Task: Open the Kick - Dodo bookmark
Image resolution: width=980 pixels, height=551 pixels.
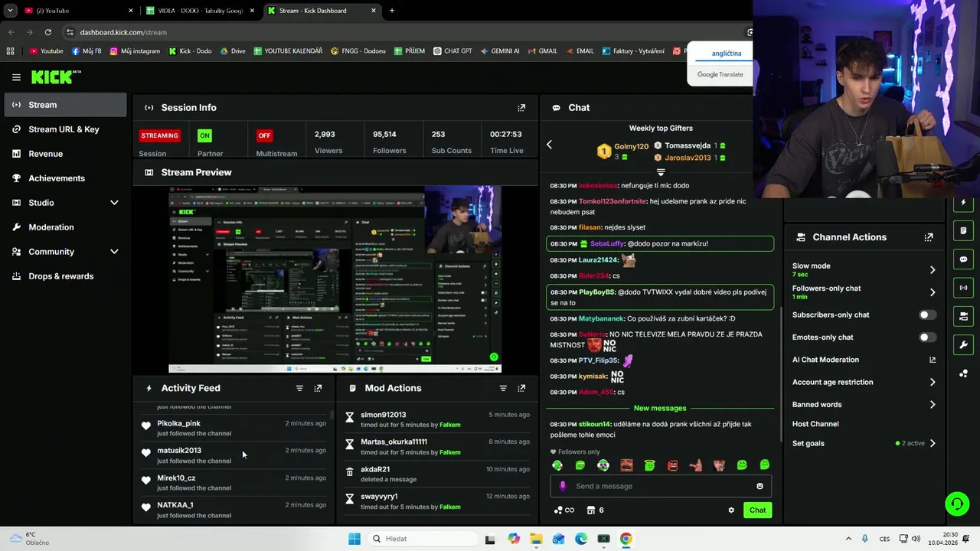Action: [x=189, y=51]
